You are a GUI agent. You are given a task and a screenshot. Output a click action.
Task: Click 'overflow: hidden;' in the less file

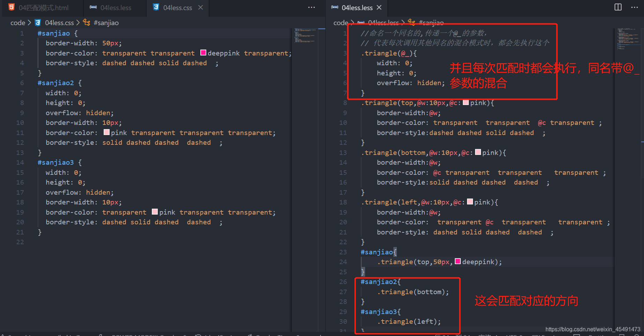coord(411,83)
